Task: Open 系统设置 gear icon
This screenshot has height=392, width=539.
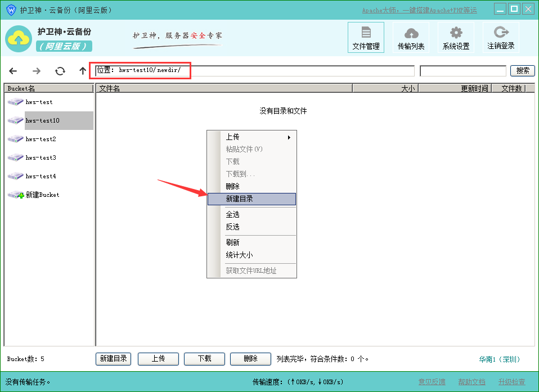Action: point(456,38)
